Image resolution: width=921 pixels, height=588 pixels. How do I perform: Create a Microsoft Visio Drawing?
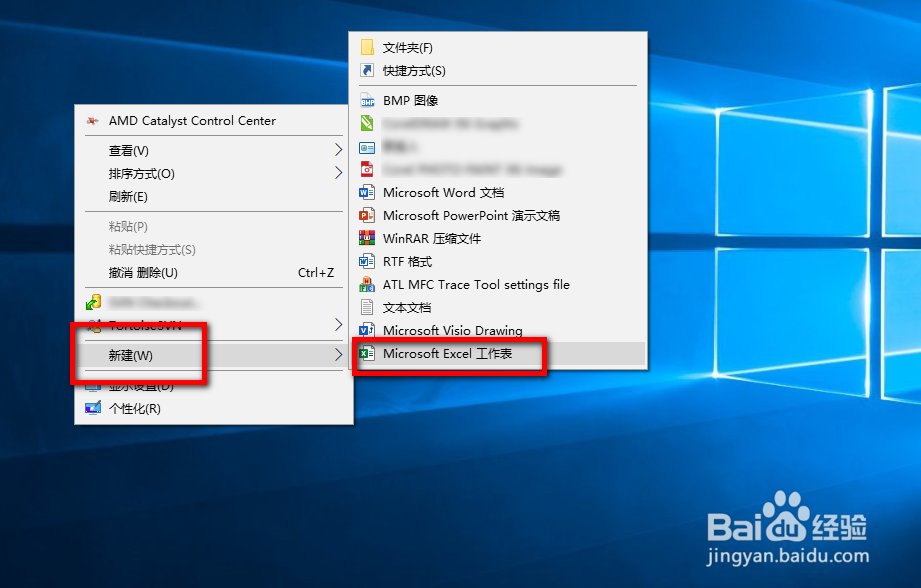(498, 330)
